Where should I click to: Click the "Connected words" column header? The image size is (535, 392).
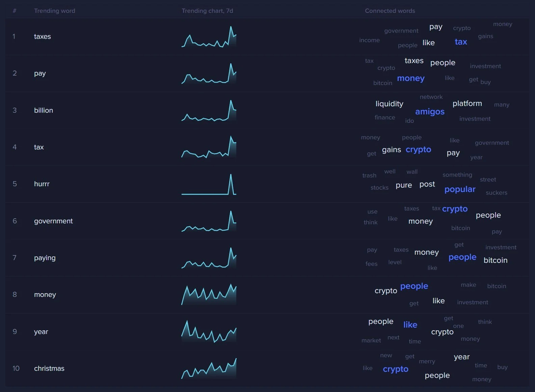(x=390, y=11)
